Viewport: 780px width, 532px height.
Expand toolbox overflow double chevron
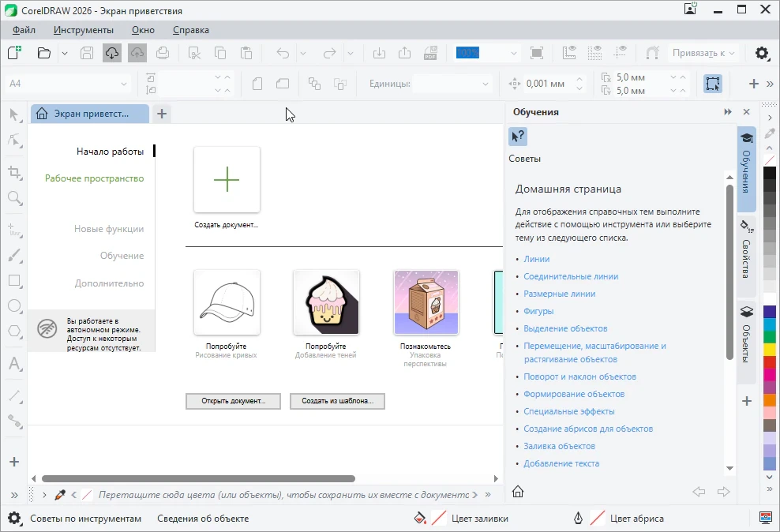coord(14,495)
